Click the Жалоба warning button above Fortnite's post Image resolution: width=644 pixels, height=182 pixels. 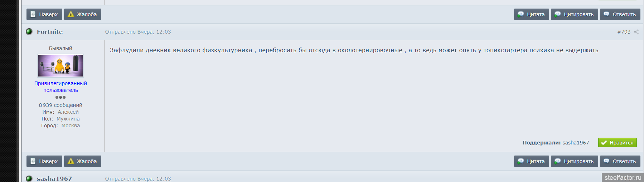tap(83, 14)
